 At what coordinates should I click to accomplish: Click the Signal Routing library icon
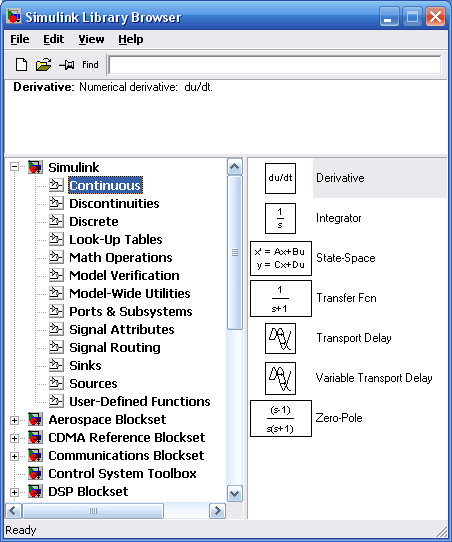point(56,347)
